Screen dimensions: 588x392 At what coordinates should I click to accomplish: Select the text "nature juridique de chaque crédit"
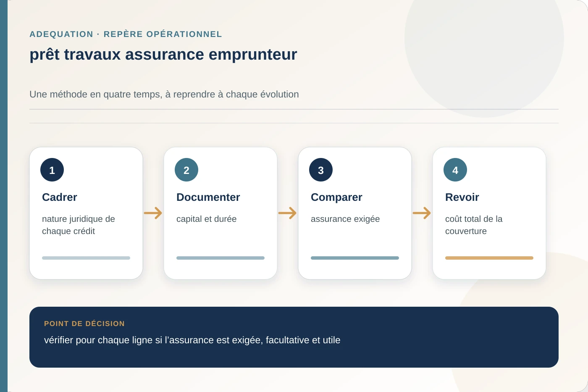click(x=79, y=225)
